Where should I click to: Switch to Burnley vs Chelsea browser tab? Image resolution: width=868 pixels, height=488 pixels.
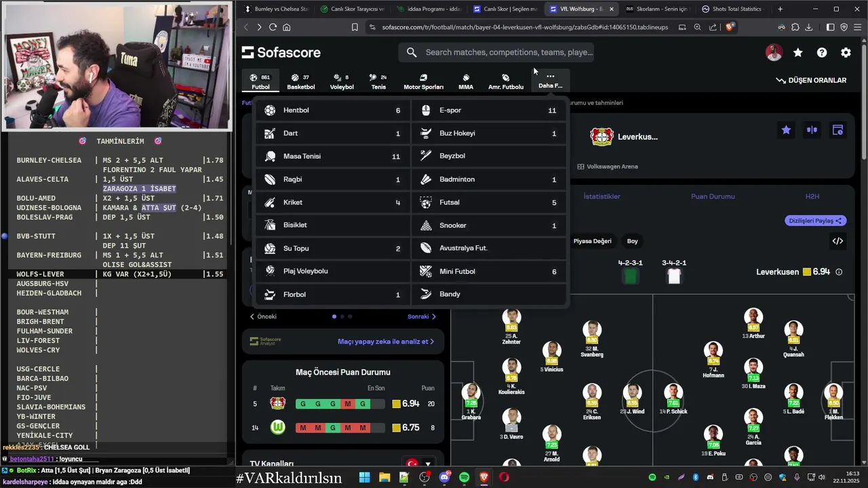pos(276,9)
